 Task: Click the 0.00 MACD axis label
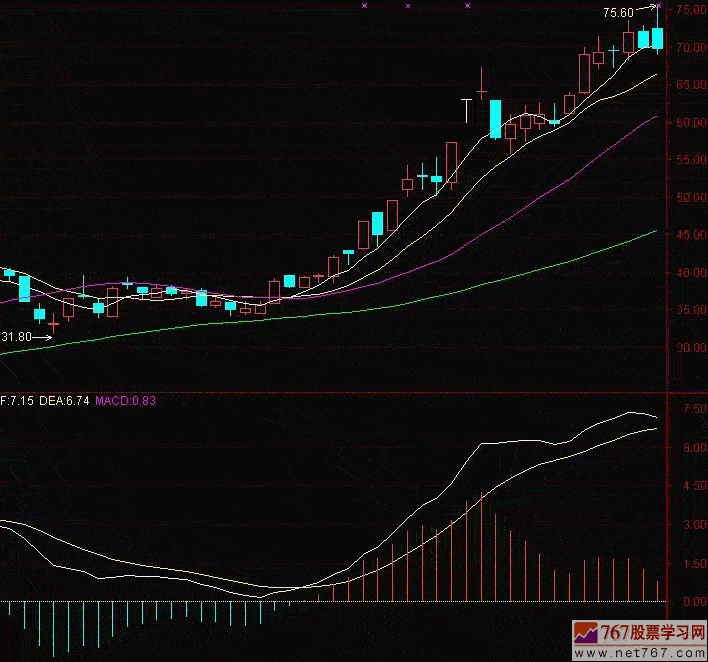point(694,602)
